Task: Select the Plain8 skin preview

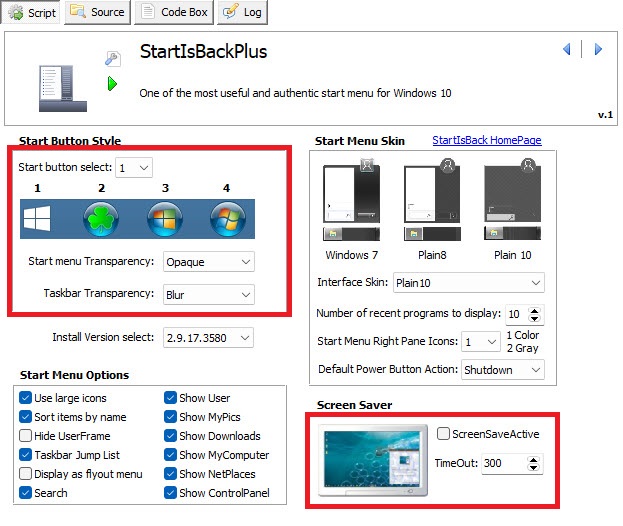Action: pyautogui.click(x=432, y=200)
